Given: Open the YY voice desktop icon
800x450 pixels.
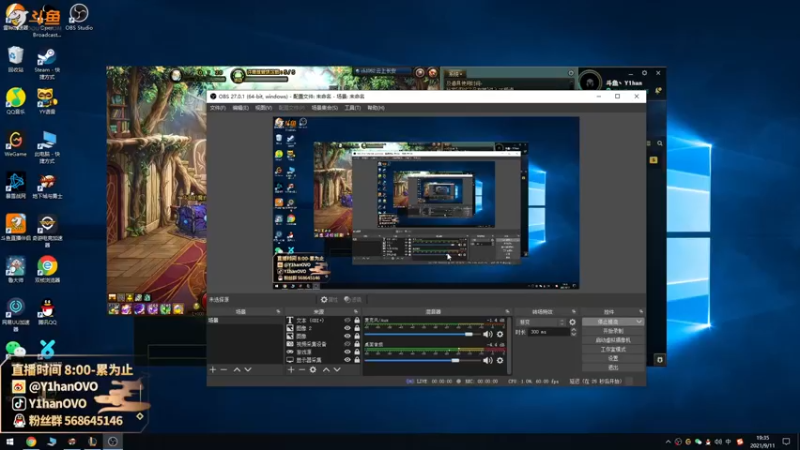Looking at the screenshot, I should click(x=47, y=101).
